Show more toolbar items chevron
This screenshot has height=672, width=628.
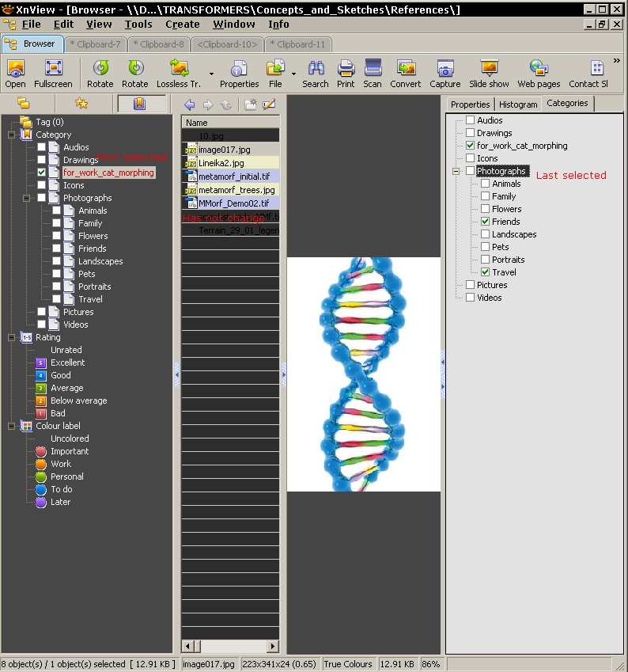(x=616, y=60)
